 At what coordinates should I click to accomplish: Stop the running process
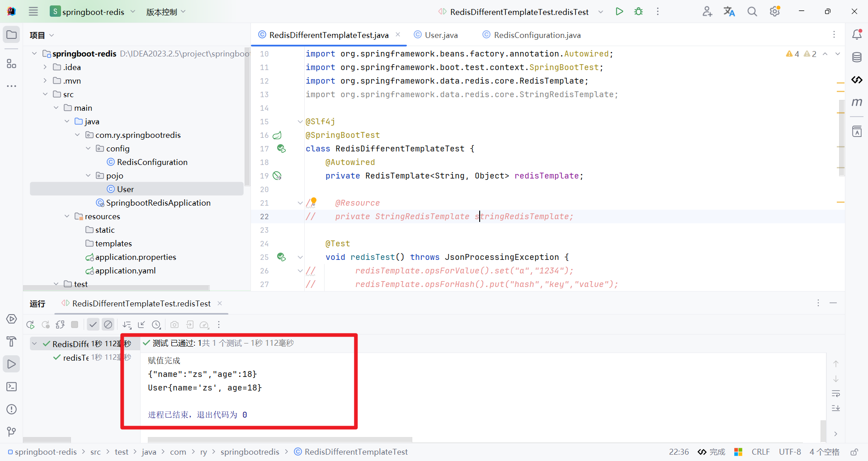[x=75, y=325]
